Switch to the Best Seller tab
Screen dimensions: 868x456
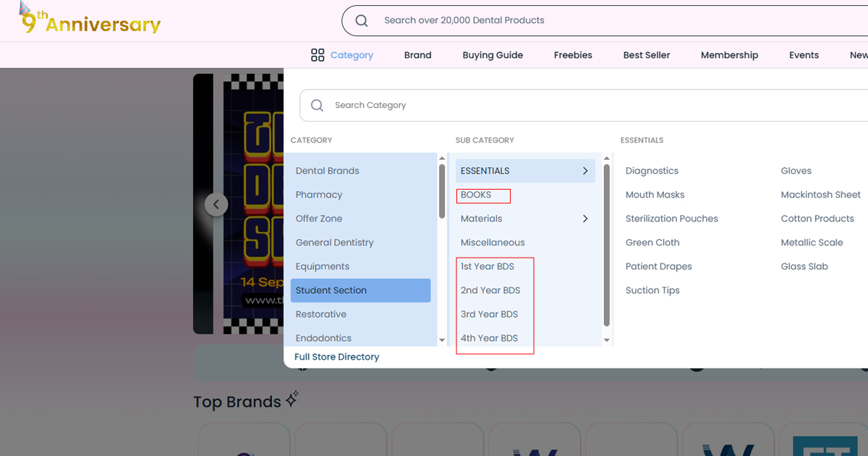(647, 55)
